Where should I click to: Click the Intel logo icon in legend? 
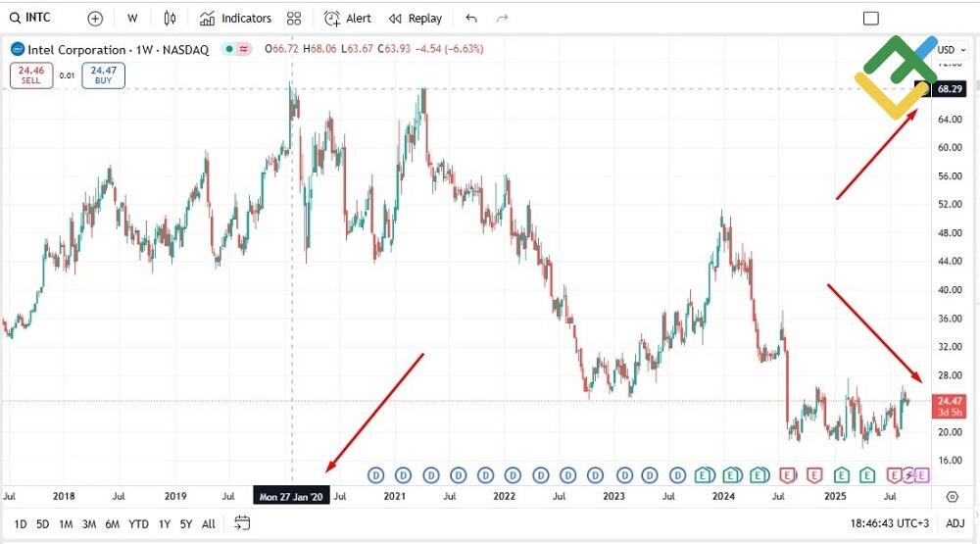click(x=18, y=49)
